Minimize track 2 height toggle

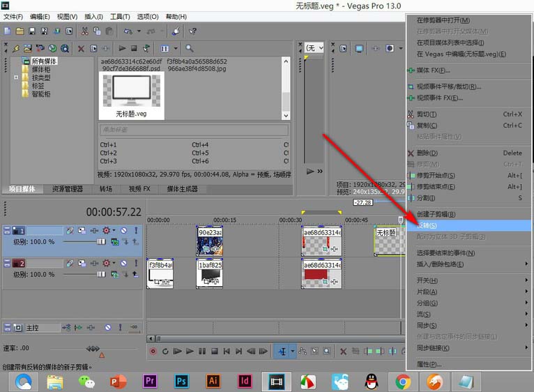pos(7,263)
